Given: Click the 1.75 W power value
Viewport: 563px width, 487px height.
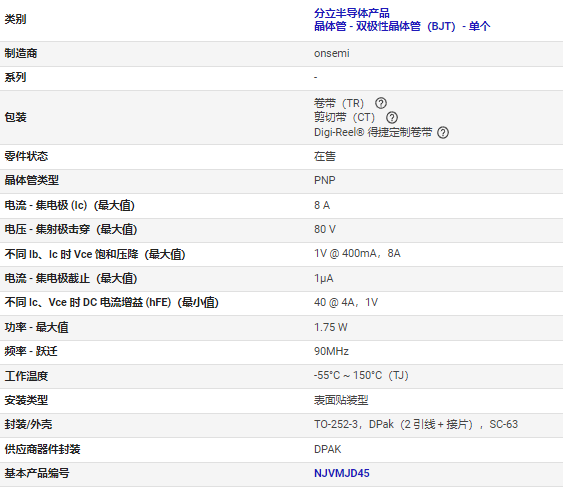Looking at the screenshot, I should (330, 327).
